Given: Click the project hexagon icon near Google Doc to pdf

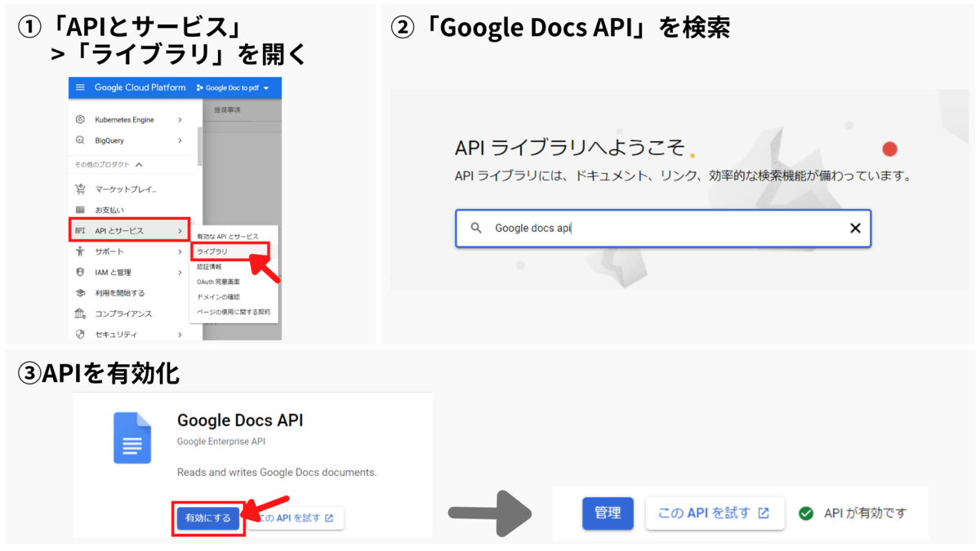Looking at the screenshot, I should pos(200,88).
